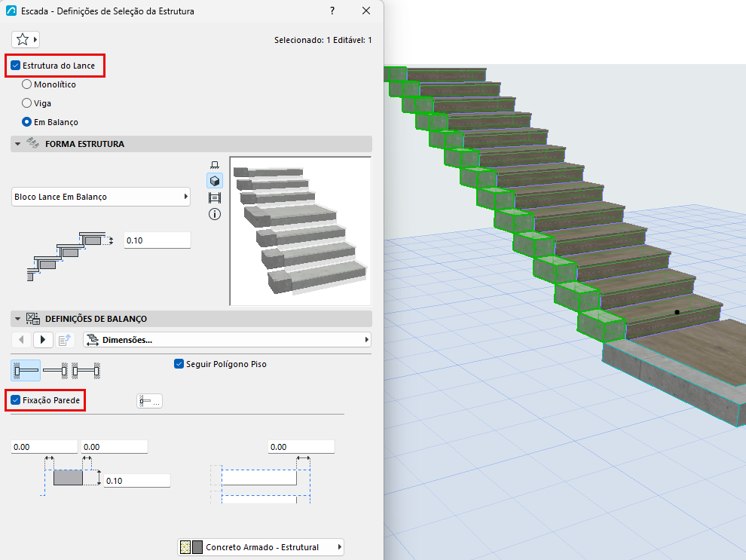Open Bloco Lance Em Balanço dropdown

(x=101, y=197)
